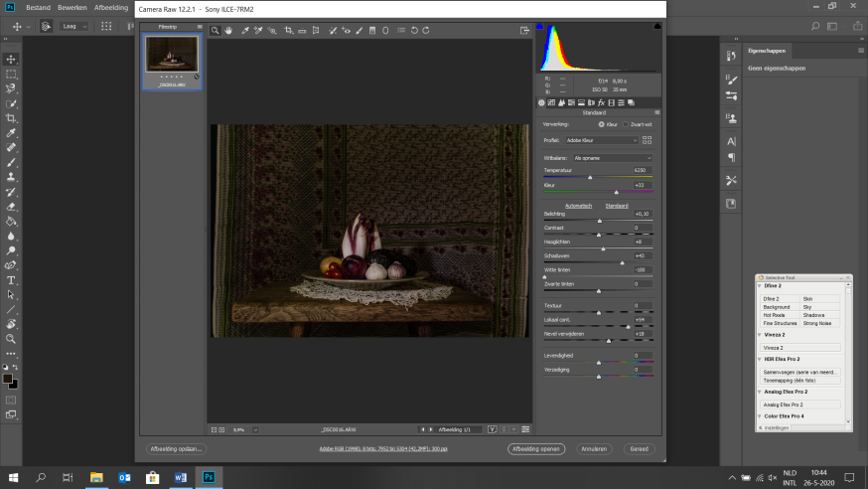The image size is (868, 489).
Task: Select the Zwart-wit processing option
Action: point(625,124)
